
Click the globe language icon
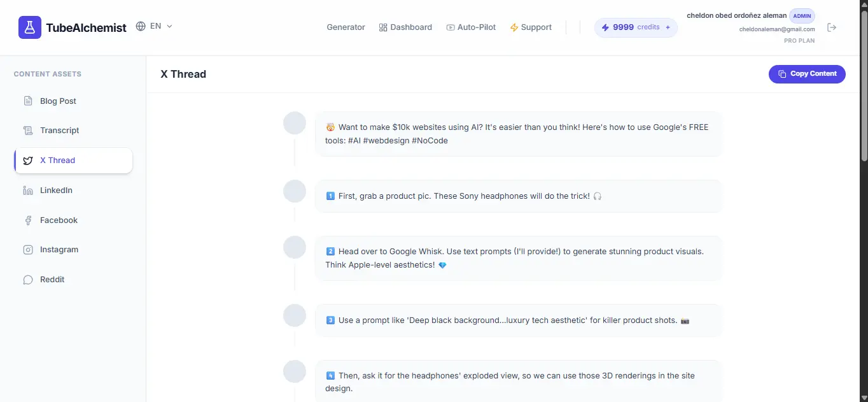141,27
